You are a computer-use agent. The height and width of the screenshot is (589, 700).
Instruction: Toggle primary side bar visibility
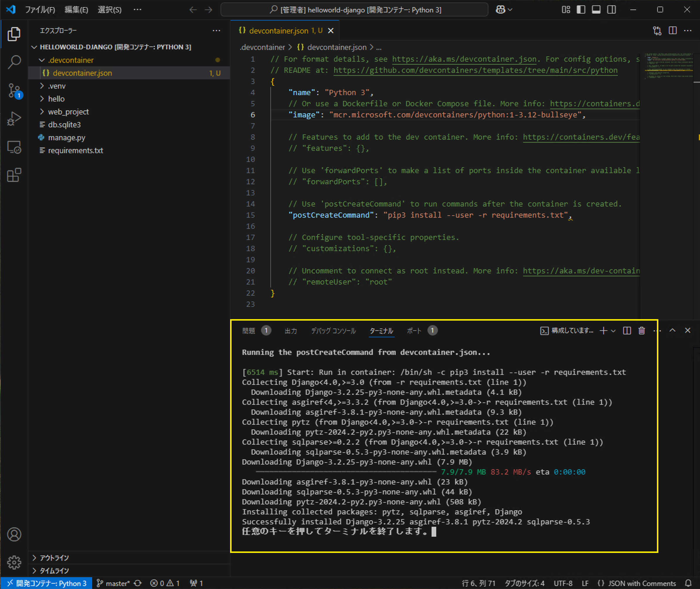581,10
